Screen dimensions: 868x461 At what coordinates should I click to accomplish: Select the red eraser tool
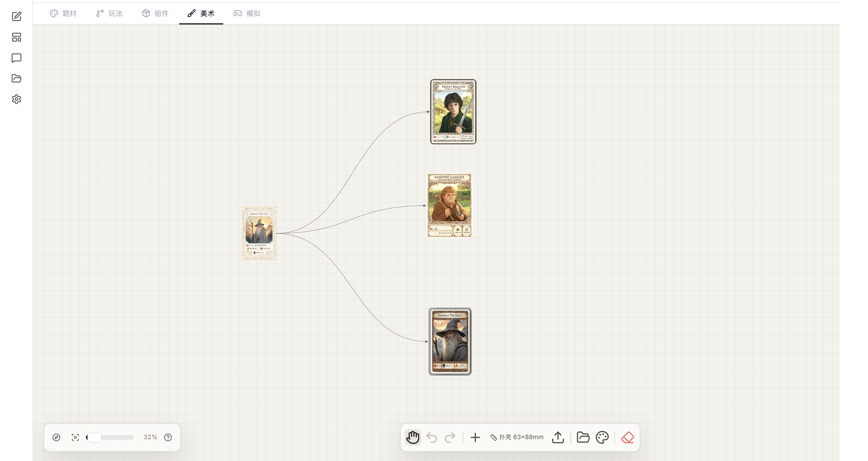point(627,437)
